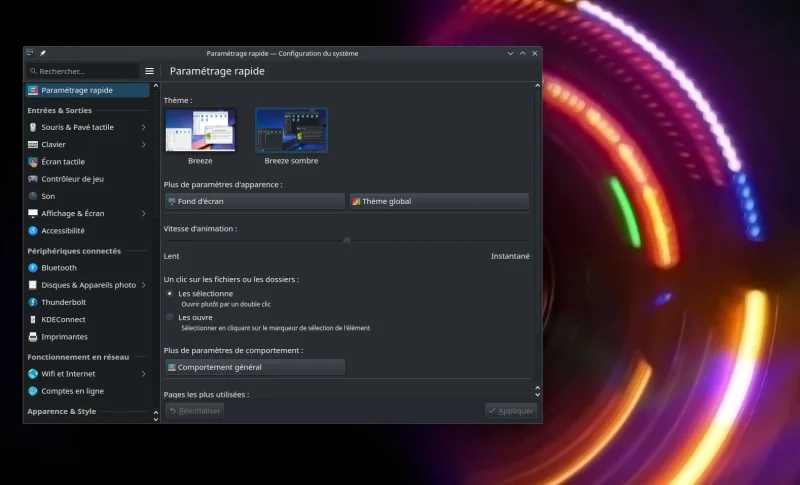Click the pin icon in the title bar
800x485 pixels.
pos(43,53)
